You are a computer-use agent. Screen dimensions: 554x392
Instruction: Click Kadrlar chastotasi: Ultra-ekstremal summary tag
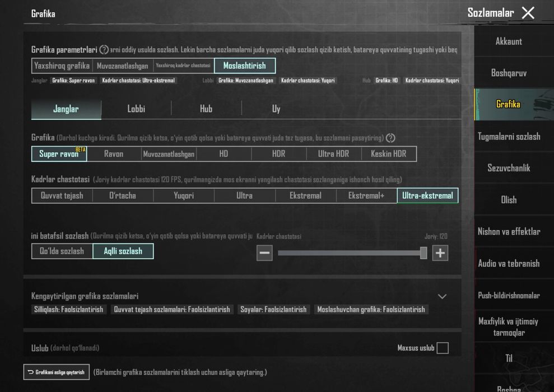[138, 81]
